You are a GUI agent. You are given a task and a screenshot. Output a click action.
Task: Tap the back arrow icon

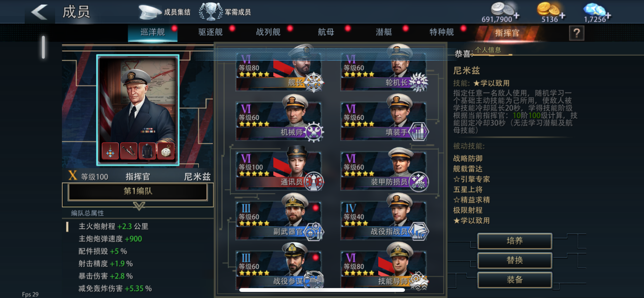[x=39, y=12]
